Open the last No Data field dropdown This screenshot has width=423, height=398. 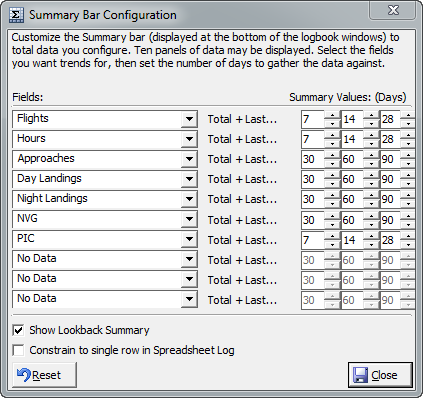189,299
